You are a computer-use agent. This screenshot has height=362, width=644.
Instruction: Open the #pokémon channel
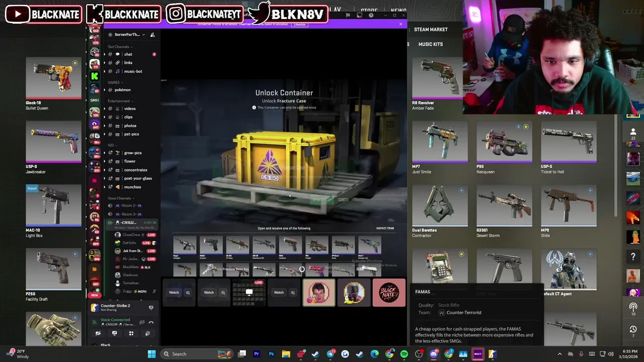coord(131,90)
